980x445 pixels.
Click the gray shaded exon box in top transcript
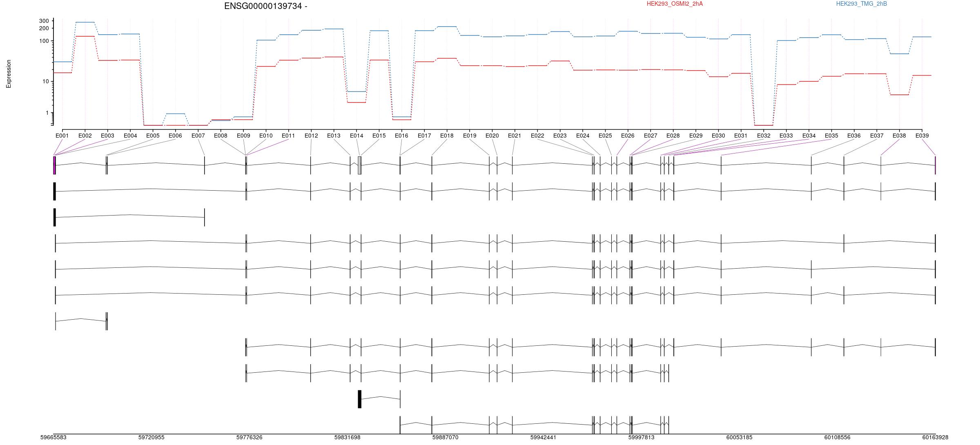point(359,165)
